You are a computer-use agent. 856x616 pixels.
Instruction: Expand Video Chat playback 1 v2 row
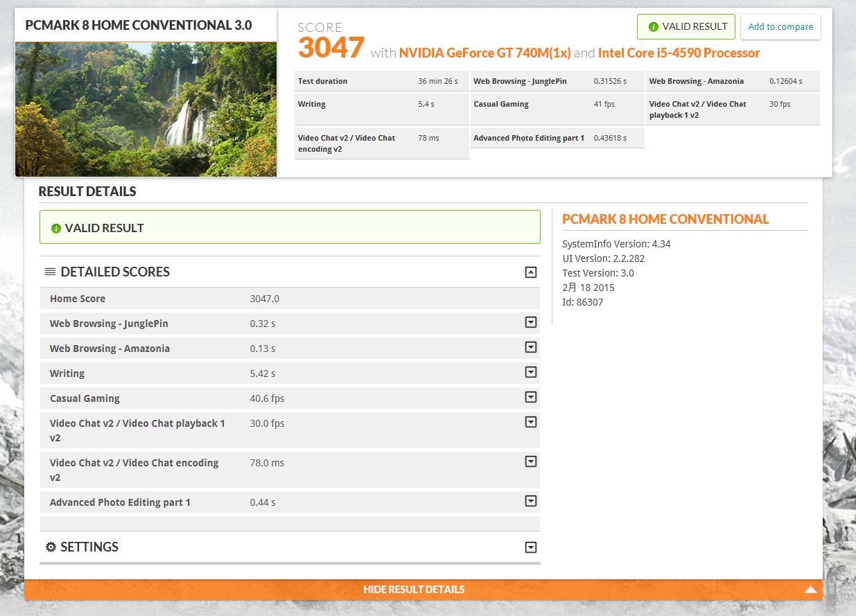point(531,422)
